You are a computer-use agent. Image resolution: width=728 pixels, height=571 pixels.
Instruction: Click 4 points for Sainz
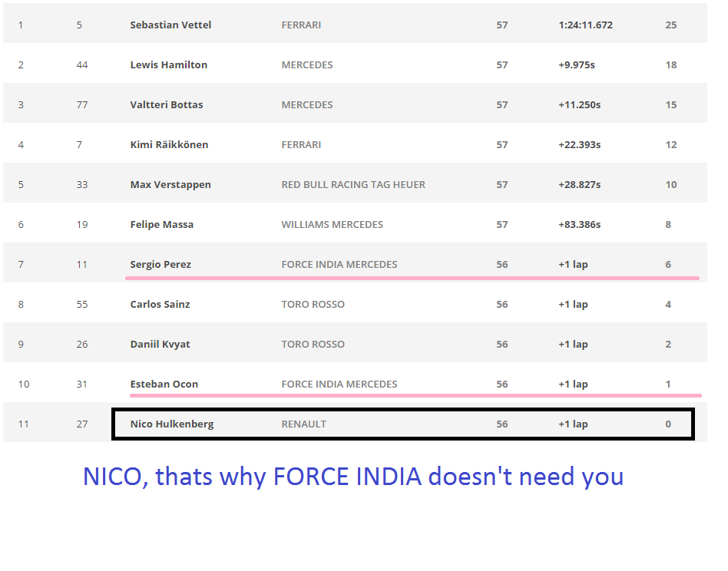pos(668,304)
